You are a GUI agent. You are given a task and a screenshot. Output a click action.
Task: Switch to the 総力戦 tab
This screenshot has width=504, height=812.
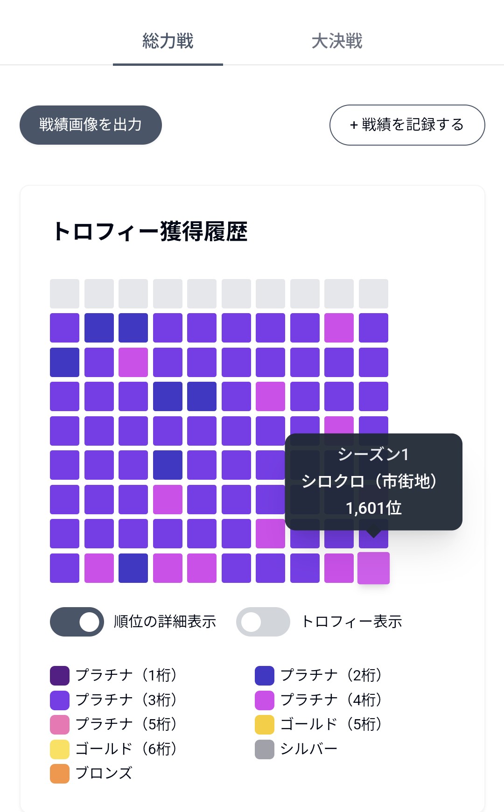point(168,42)
